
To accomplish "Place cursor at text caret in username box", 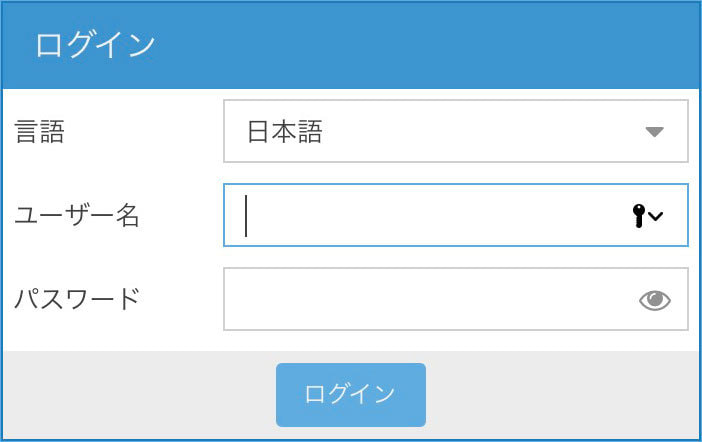I will click(x=246, y=215).
